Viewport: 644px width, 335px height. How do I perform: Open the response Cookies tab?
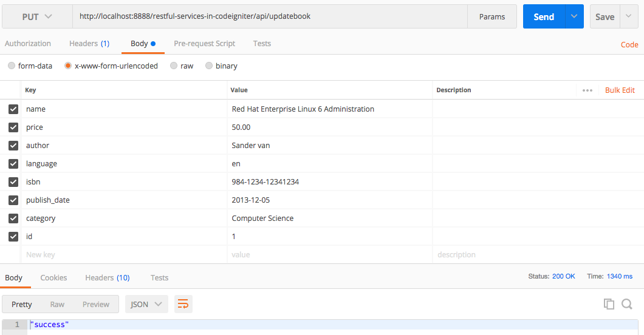click(x=53, y=278)
